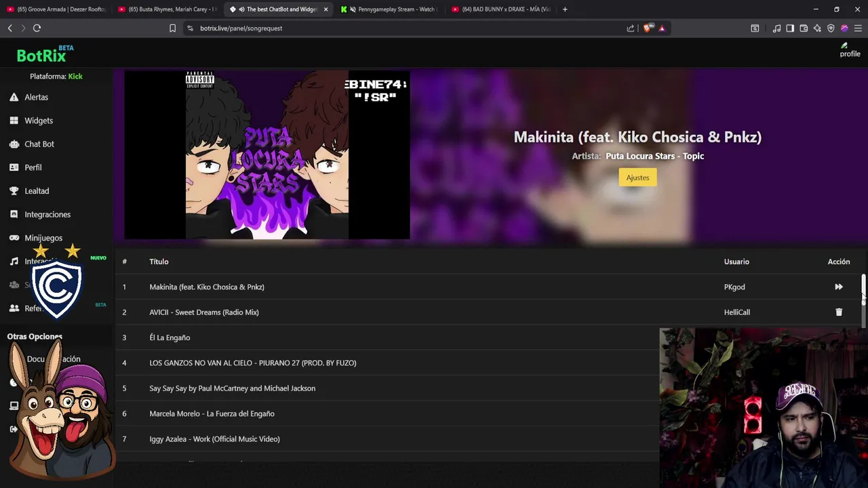Open a new browser tab
This screenshot has height=488, width=868.
pos(565,9)
